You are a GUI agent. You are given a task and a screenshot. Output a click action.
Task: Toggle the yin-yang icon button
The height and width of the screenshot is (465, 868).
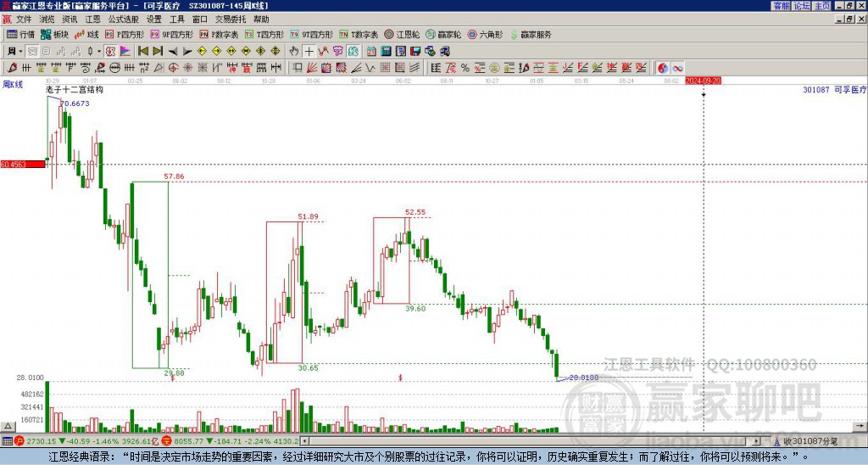point(663,68)
